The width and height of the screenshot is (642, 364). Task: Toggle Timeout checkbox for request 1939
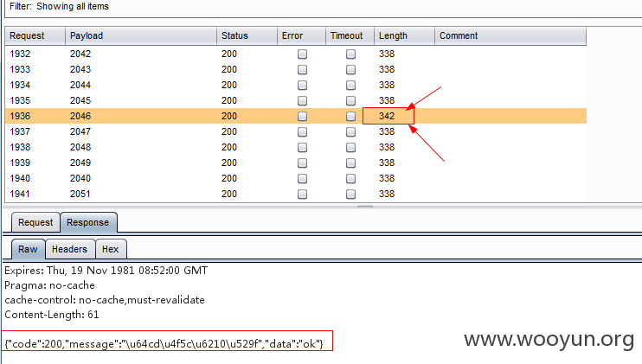pos(350,163)
